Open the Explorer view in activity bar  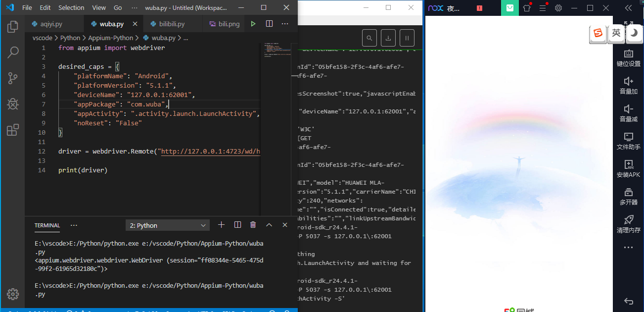12,26
